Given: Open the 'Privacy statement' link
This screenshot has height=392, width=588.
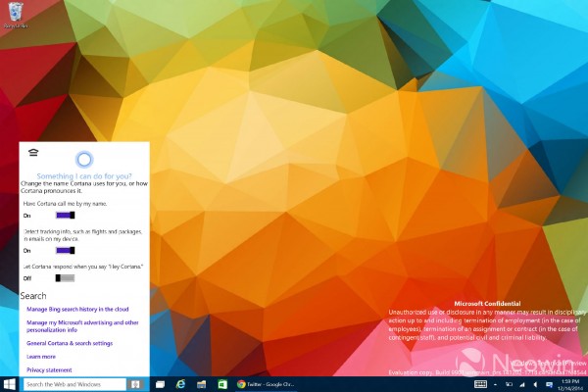Looking at the screenshot, I should (x=49, y=370).
